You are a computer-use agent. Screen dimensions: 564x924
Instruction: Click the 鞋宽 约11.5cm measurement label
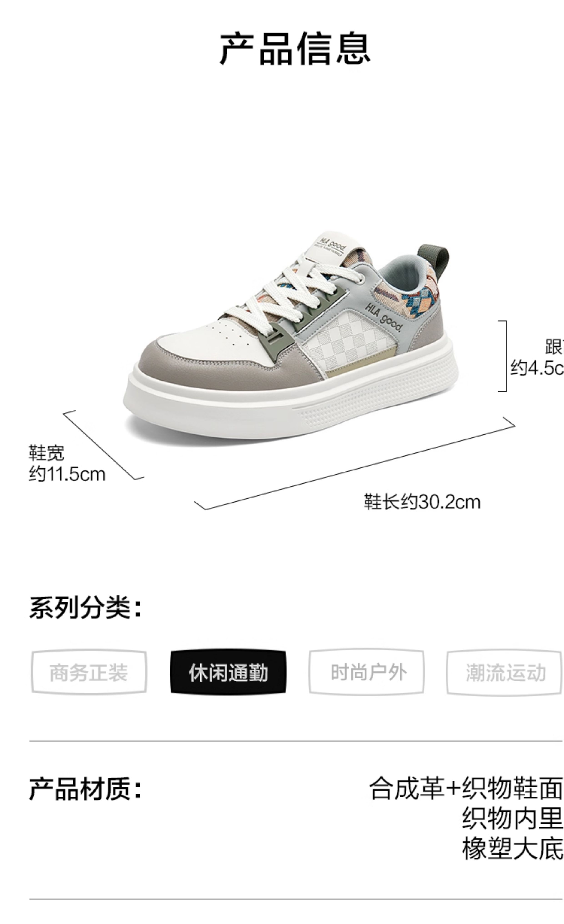(x=67, y=464)
